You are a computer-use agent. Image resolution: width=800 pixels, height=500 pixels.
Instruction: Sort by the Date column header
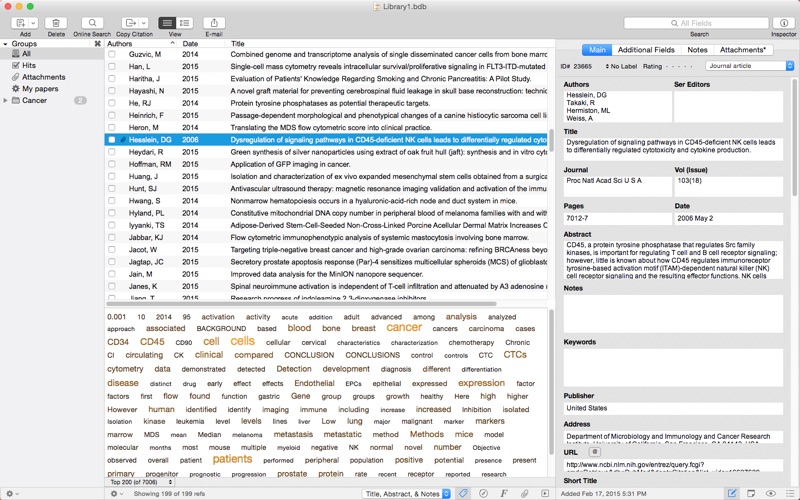click(x=202, y=44)
